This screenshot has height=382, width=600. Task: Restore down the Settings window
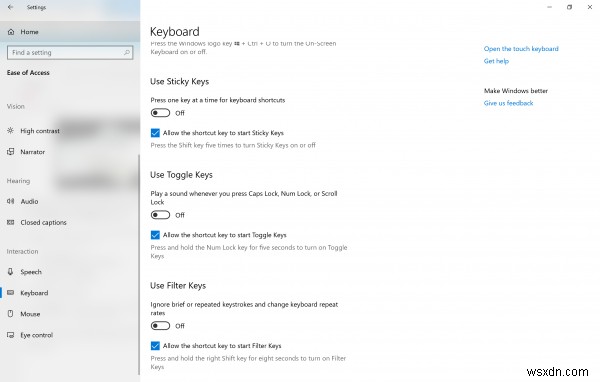point(569,7)
